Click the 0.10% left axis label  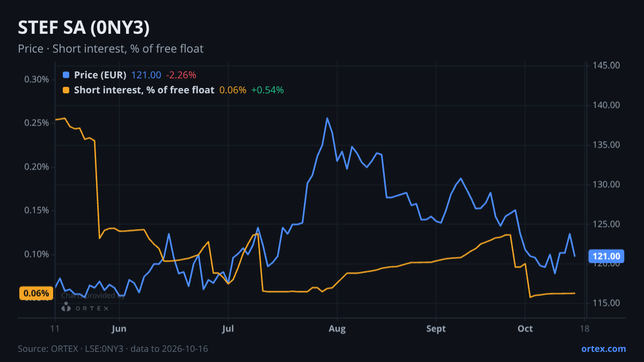pyautogui.click(x=36, y=254)
